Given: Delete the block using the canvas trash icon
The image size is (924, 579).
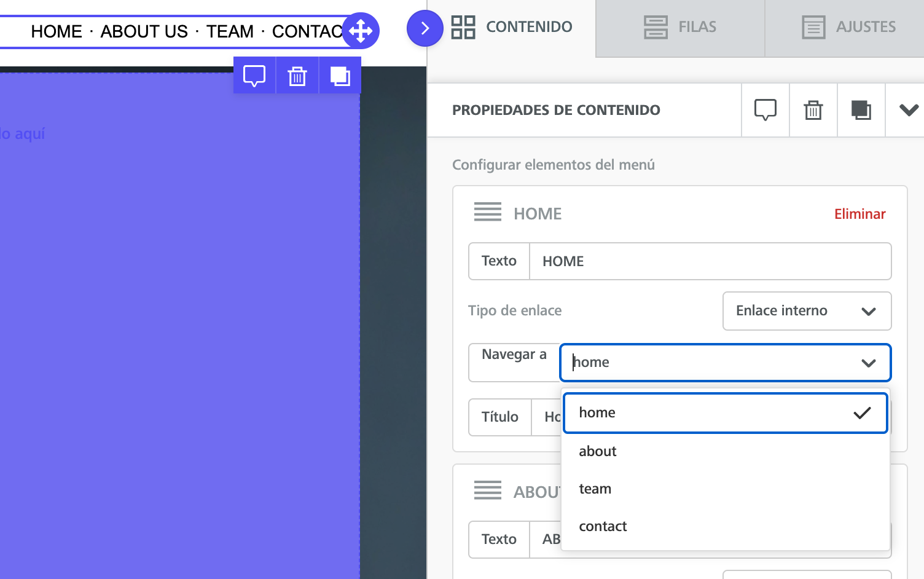Looking at the screenshot, I should pos(297,76).
